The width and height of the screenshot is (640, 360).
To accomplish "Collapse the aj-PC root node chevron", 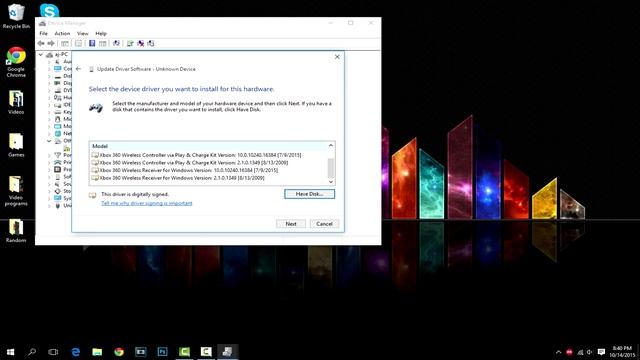I will pos(40,54).
